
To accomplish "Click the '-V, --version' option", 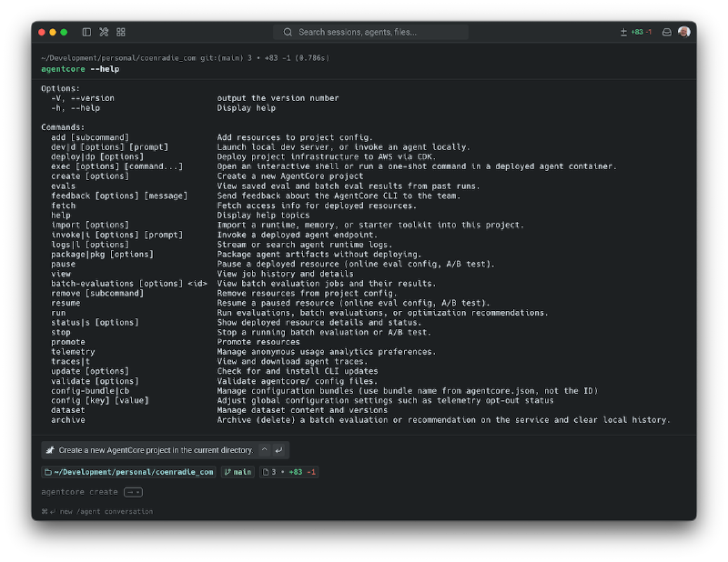I will (x=83, y=98).
